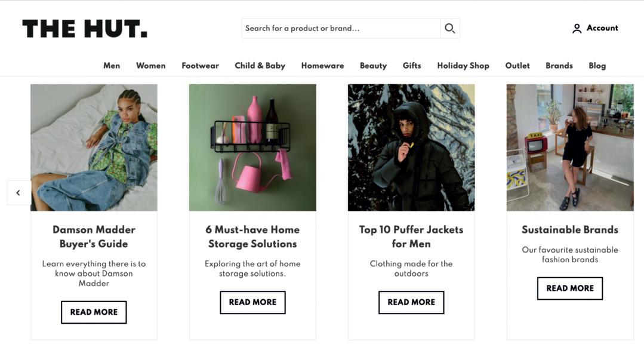This screenshot has width=644, height=347.
Task: Read more on Home Storage Solutions
Action: click(x=252, y=302)
